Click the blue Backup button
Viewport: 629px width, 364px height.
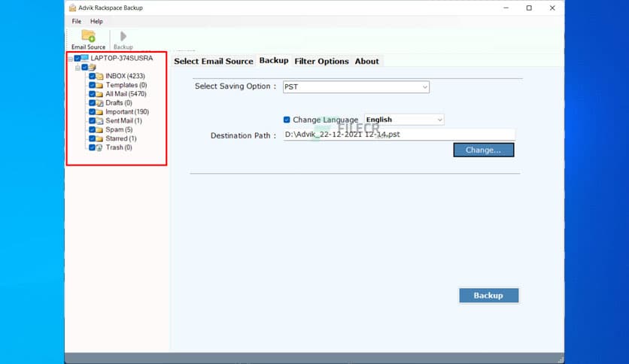pyautogui.click(x=488, y=296)
